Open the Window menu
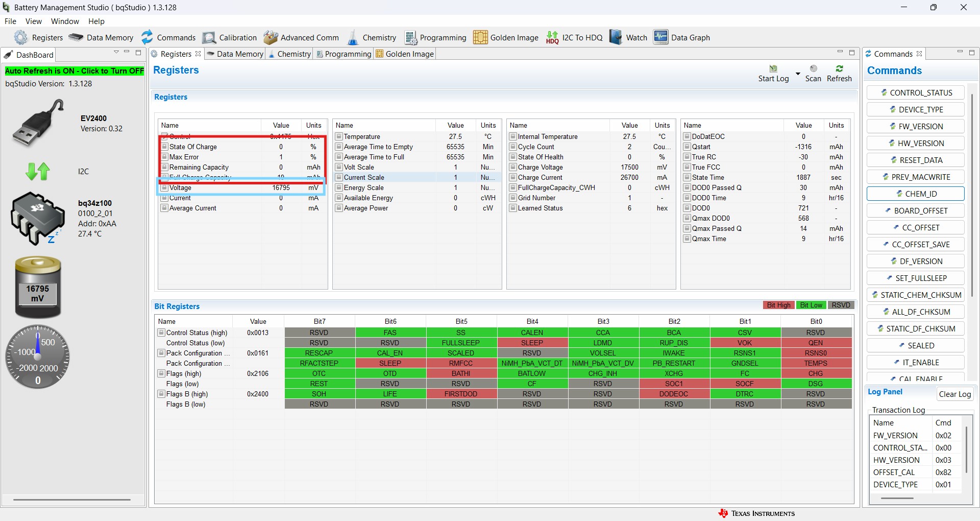 (65, 21)
